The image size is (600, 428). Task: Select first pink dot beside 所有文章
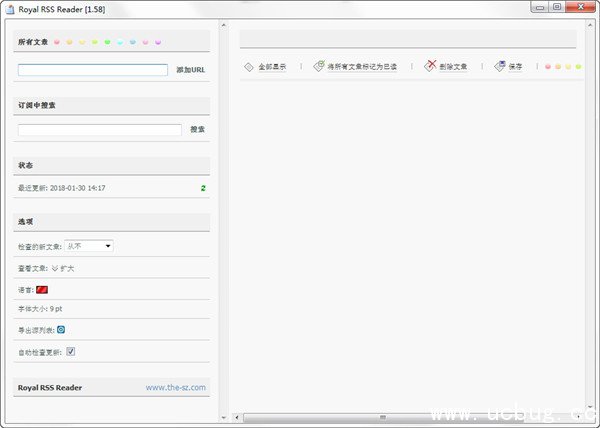(x=58, y=43)
